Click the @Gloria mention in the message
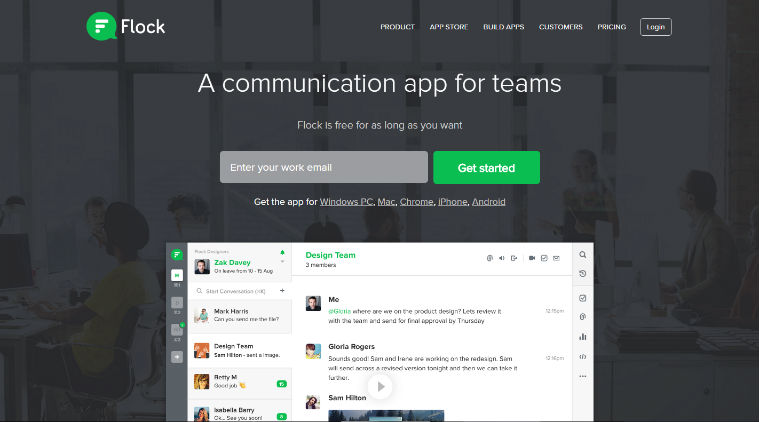Screen dimensions: 759x422 click(339, 311)
